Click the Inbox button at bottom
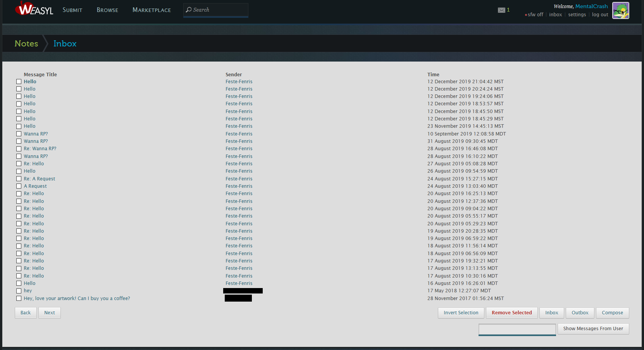Screen dimensions: 644x350 [551, 313]
